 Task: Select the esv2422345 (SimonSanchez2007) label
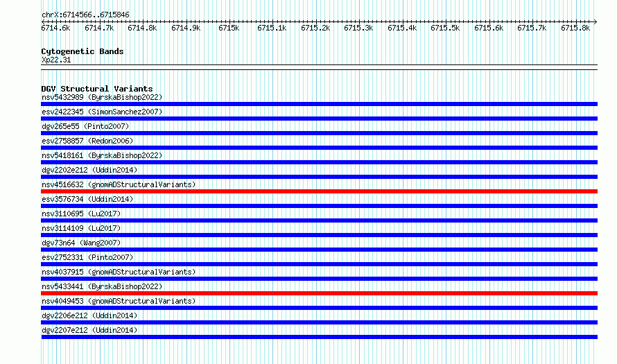102,112
